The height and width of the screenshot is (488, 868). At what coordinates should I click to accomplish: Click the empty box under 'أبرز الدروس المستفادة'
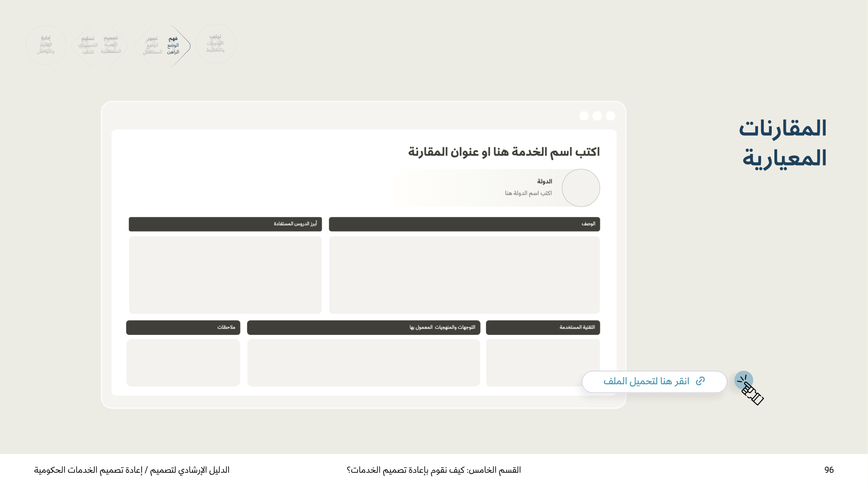[x=225, y=275]
